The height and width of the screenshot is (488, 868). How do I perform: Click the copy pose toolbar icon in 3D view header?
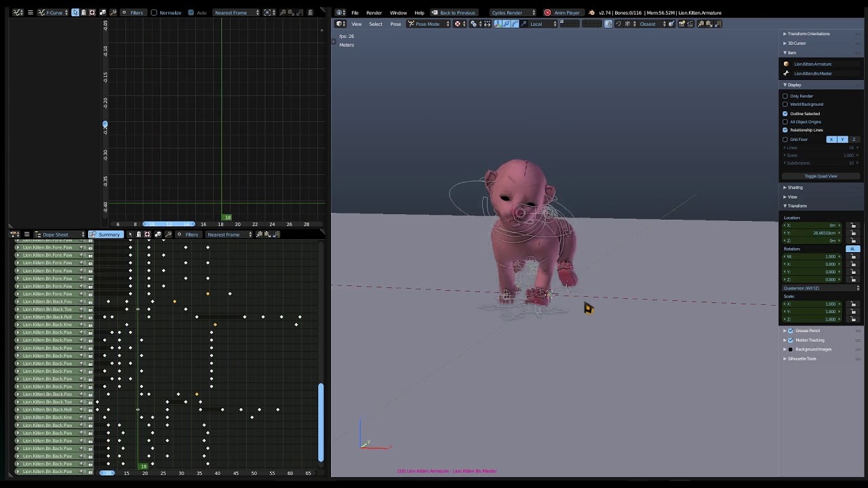pos(701,24)
